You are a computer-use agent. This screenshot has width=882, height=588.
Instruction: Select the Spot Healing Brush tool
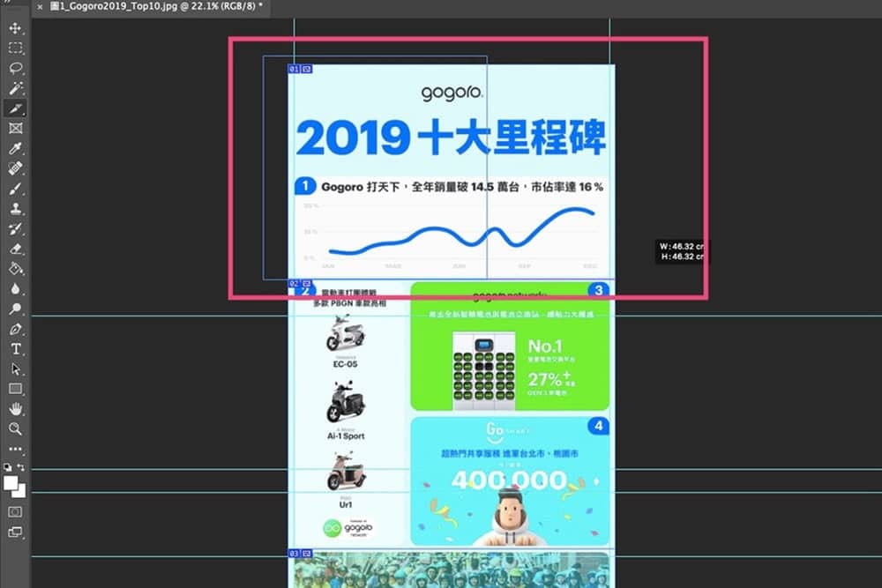click(x=15, y=168)
